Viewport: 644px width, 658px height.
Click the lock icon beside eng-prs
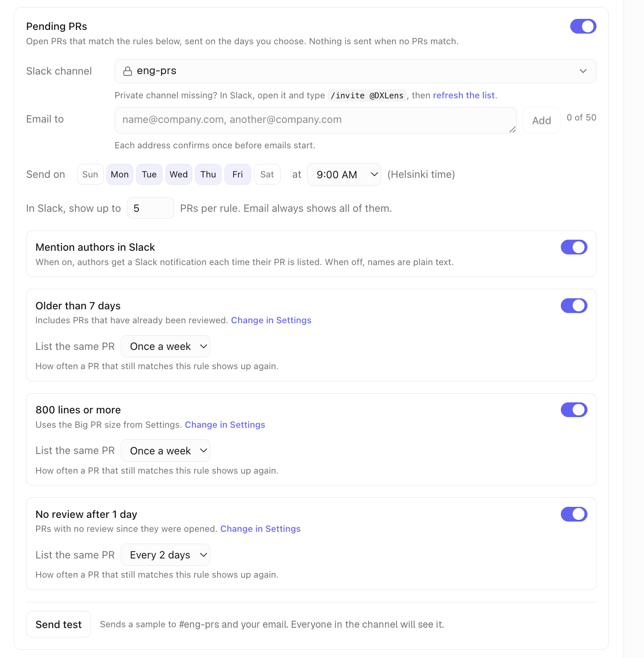[x=127, y=71]
